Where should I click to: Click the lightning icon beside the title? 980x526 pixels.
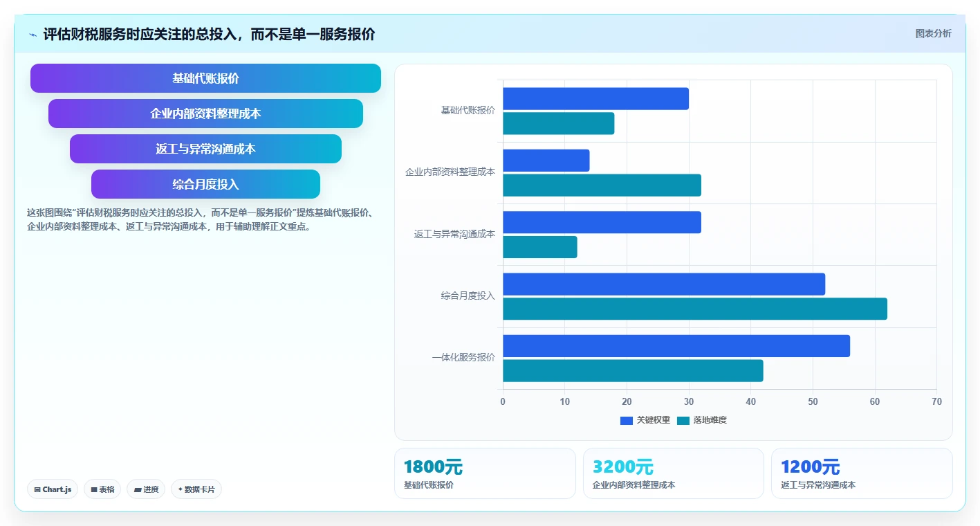(33, 35)
